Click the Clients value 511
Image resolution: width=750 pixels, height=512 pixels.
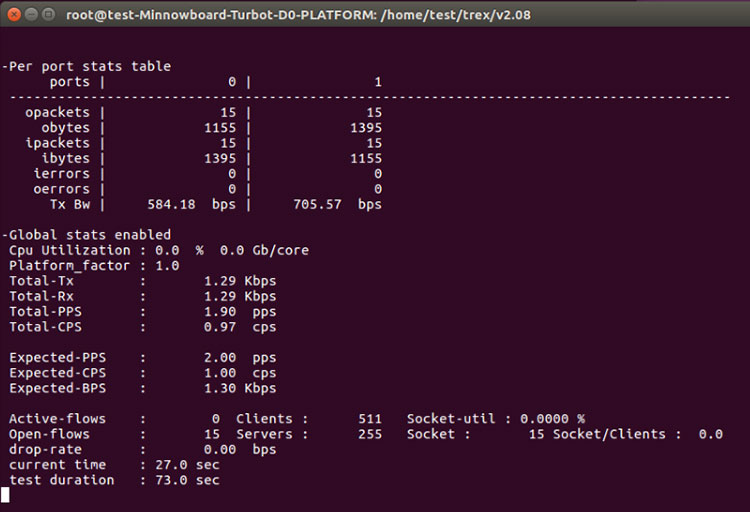370,419
